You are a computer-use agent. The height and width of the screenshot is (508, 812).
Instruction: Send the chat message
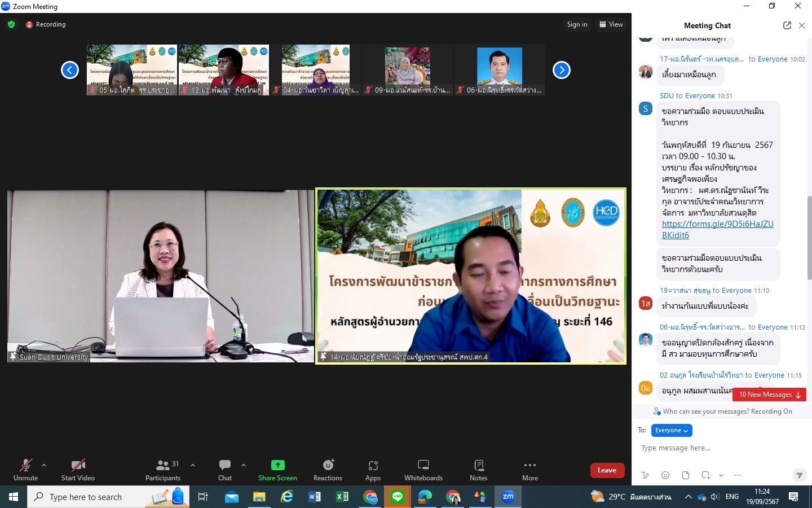(x=799, y=475)
